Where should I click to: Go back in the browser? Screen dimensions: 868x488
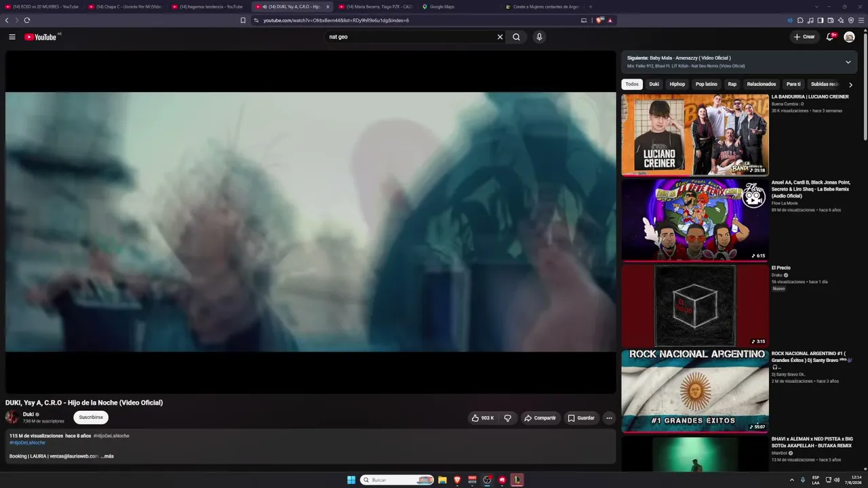[x=7, y=20]
